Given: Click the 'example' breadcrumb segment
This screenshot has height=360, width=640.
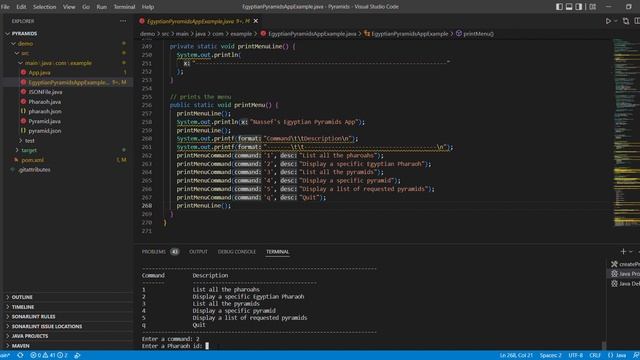Looking at the screenshot, I should click(241, 34).
